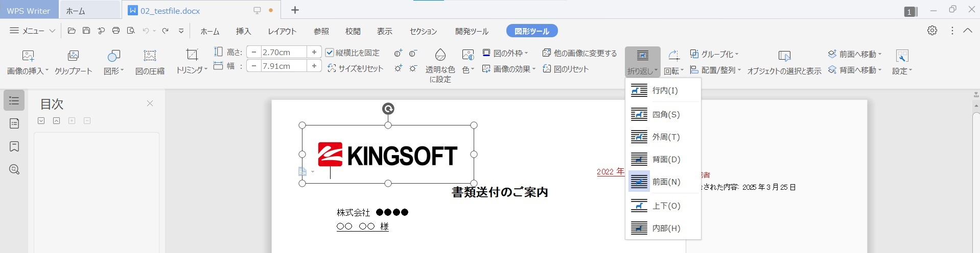
Task: Switch to the 校閲 ribbon tab
Action: click(353, 31)
